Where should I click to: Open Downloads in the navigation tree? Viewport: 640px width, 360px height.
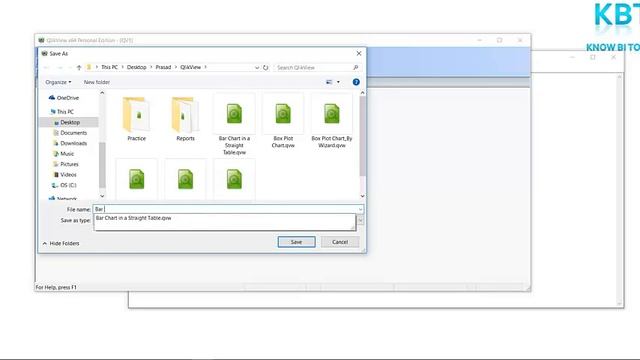70,143
